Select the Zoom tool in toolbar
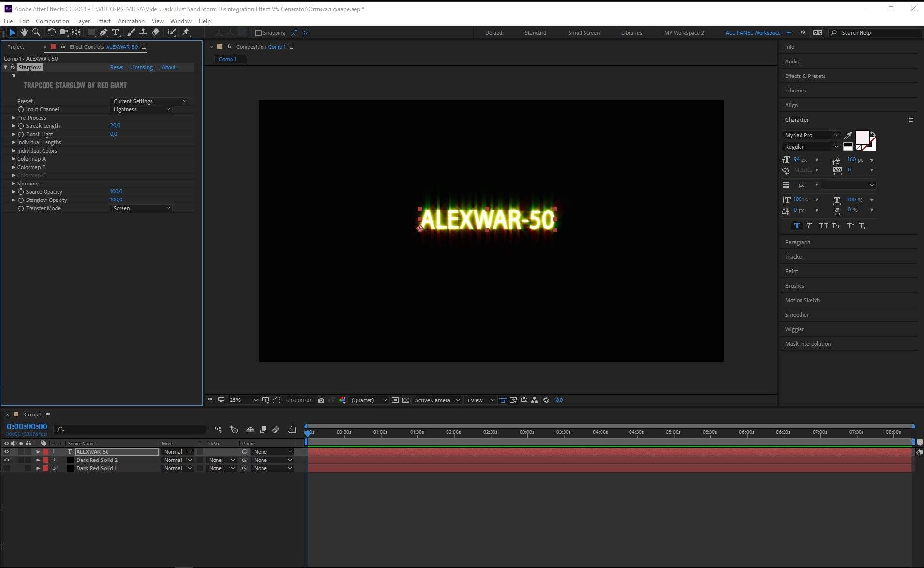 click(36, 32)
